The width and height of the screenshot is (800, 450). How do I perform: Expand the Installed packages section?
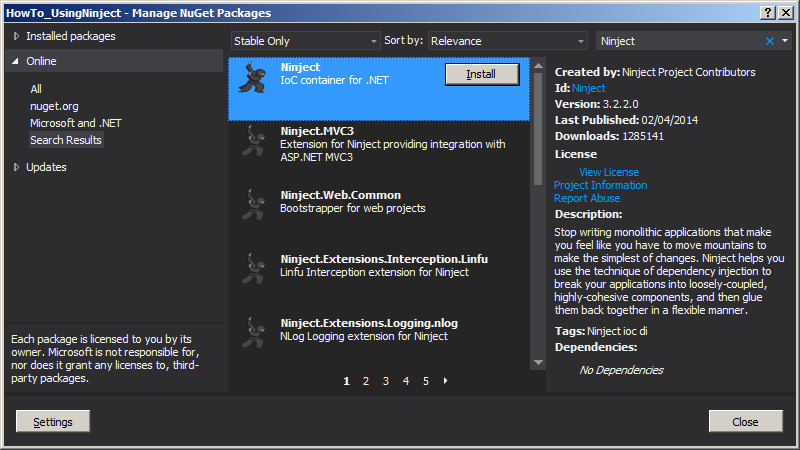[16, 36]
